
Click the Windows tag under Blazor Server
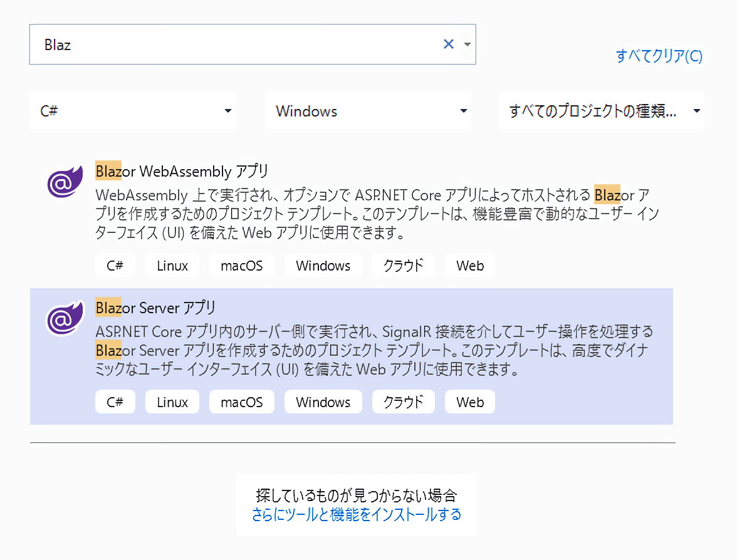323,402
